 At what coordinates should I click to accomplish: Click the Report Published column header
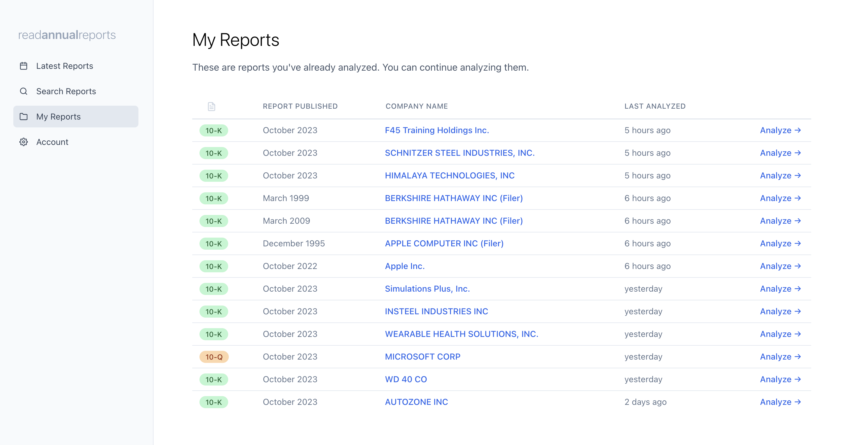pyautogui.click(x=300, y=106)
